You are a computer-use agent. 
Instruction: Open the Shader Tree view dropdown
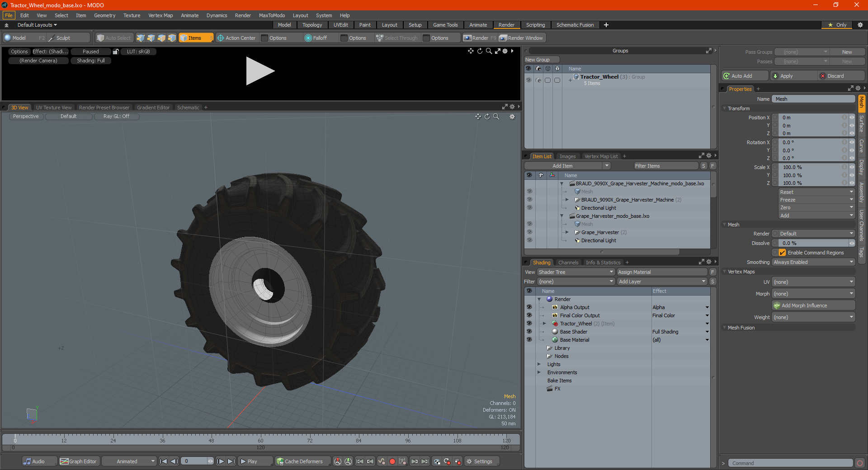[x=576, y=272]
